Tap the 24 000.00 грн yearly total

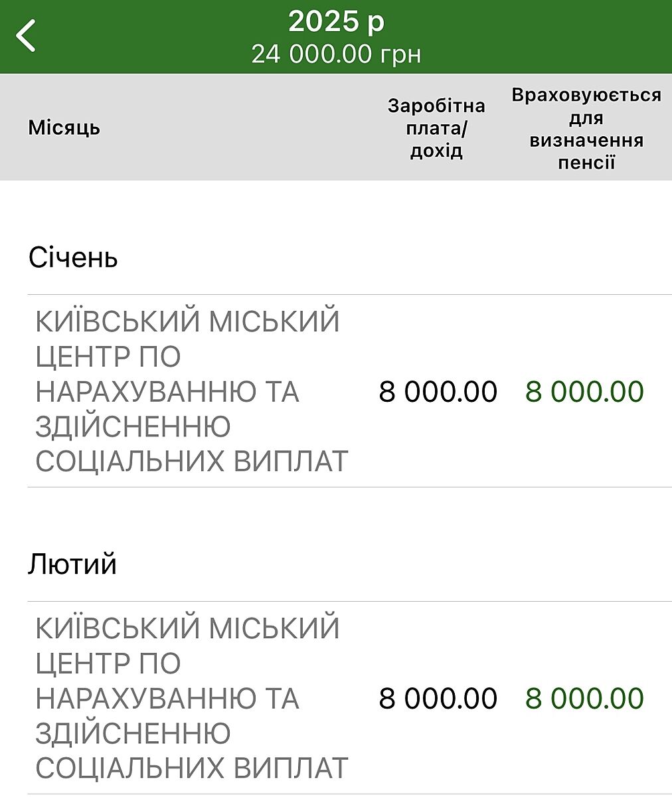point(336,54)
